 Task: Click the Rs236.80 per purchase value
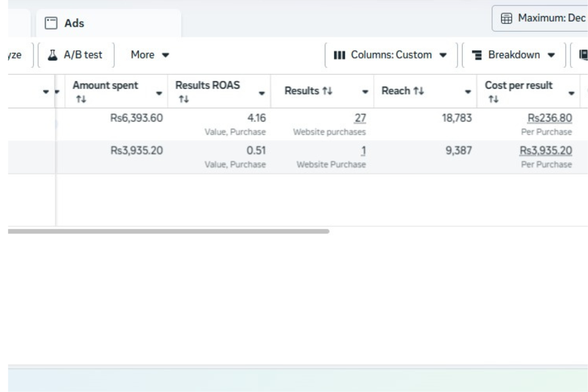pyautogui.click(x=549, y=118)
